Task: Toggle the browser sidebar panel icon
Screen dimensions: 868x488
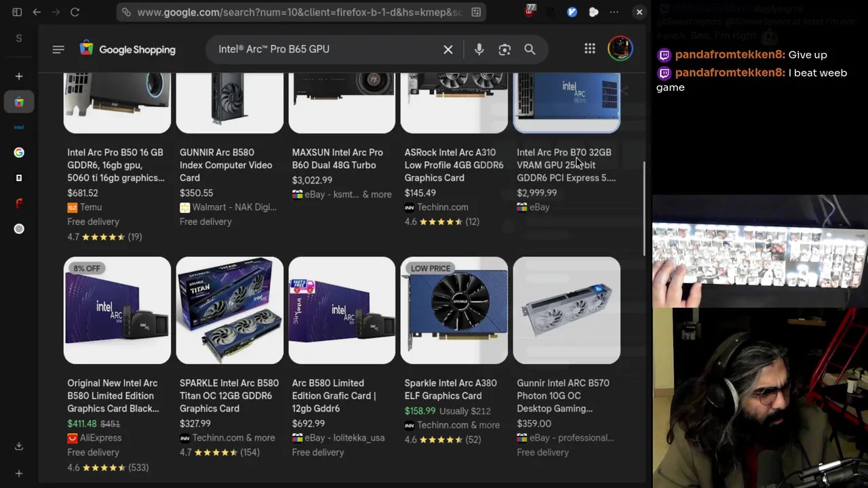Action: [17, 12]
